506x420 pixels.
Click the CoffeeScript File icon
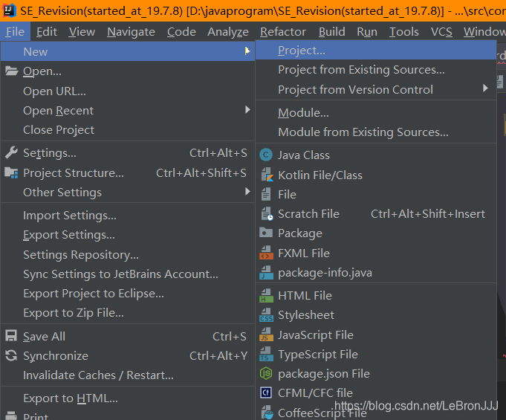tap(267, 413)
